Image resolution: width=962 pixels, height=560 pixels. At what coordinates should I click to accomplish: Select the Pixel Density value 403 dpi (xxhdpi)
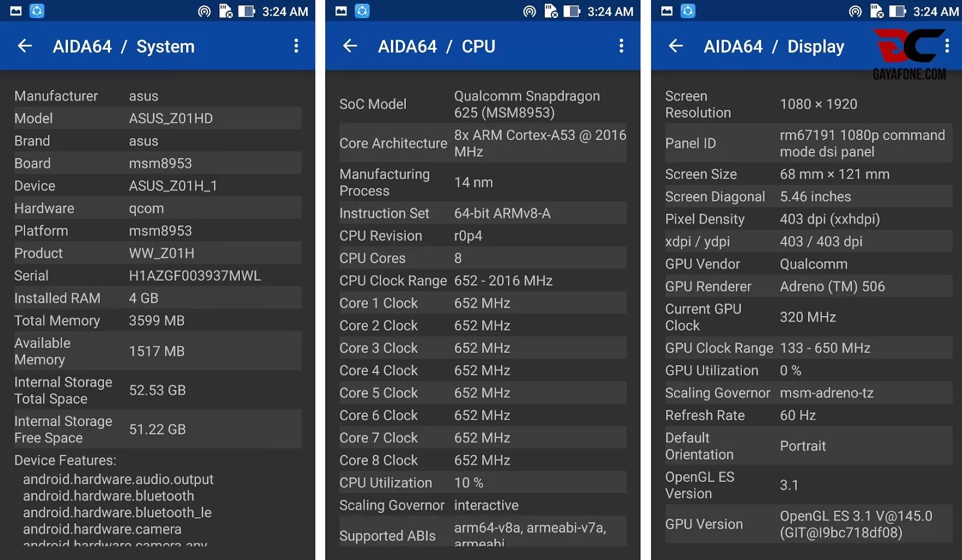pyautogui.click(x=830, y=219)
